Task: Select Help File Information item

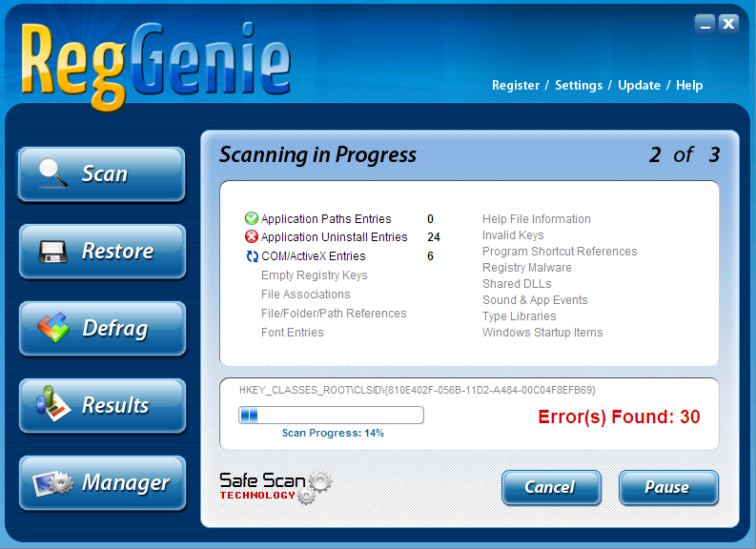Action: 536,219
